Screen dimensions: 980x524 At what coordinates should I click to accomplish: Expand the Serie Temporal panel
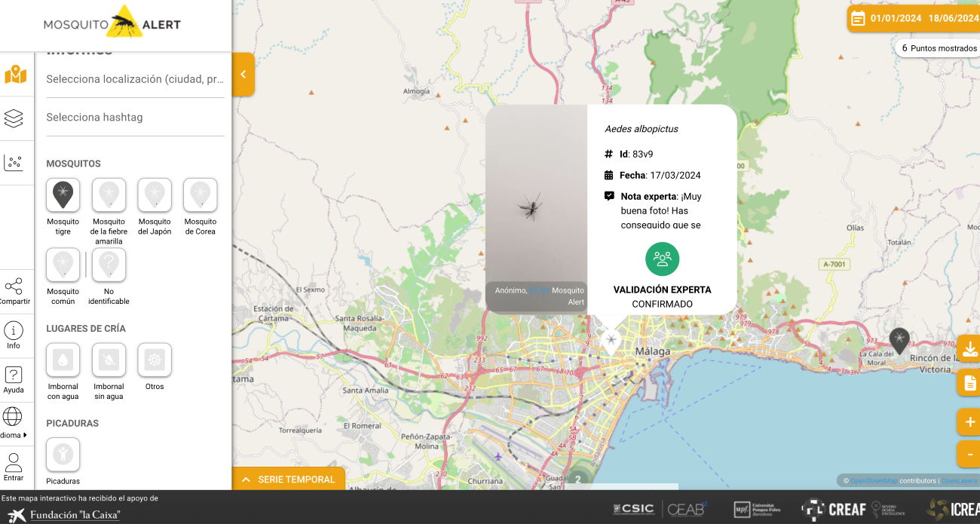[288, 480]
